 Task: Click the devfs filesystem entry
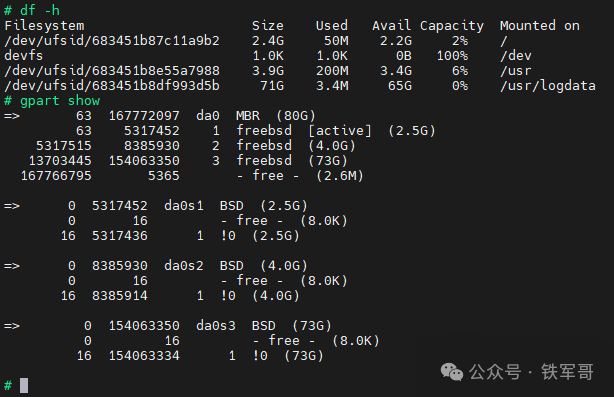tap(23, 56)
